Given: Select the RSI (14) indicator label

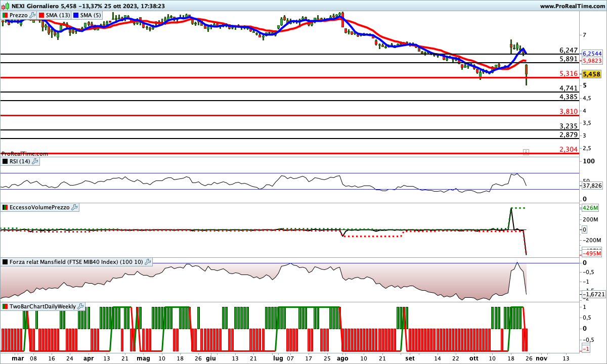Looking at the screenshot, I should pos(20,161).
